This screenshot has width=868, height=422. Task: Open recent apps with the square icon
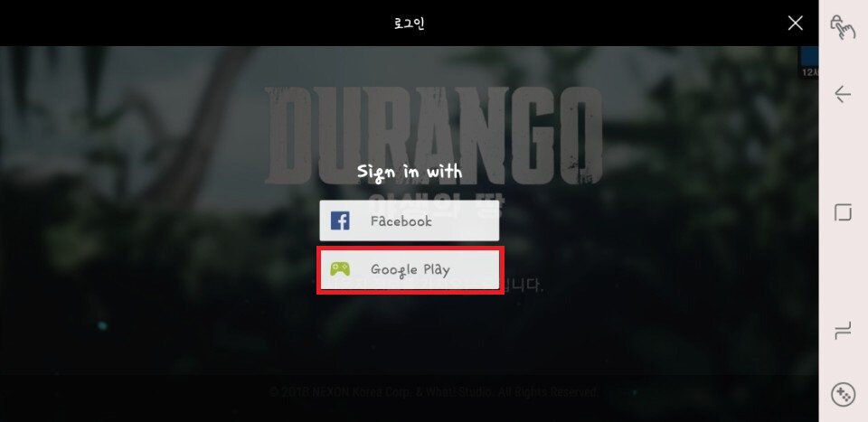pyautogui.click(x=843, y=212)
